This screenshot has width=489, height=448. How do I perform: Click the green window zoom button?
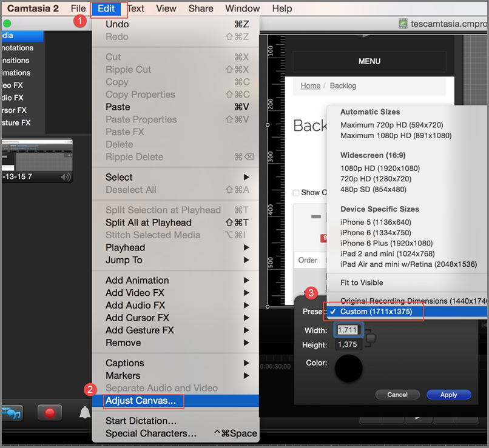(7, 24)
